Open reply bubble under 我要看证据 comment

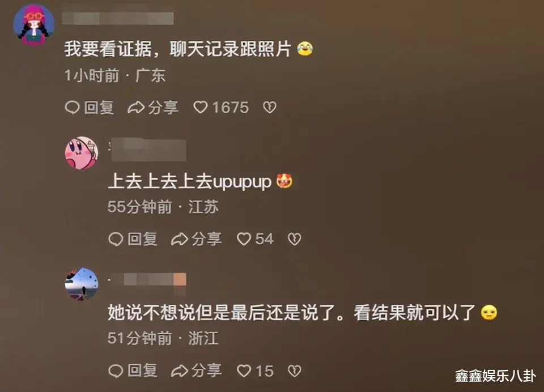click(x=89, y=108)
